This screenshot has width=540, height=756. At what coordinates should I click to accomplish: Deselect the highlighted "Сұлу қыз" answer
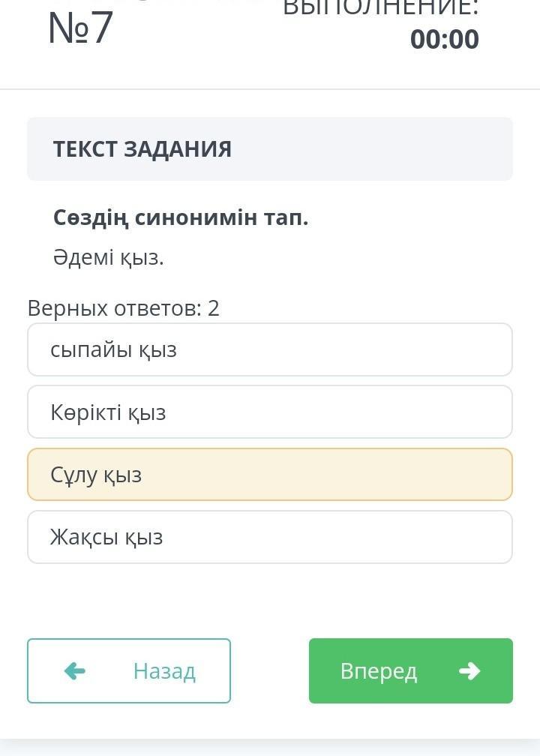[269, 475]
